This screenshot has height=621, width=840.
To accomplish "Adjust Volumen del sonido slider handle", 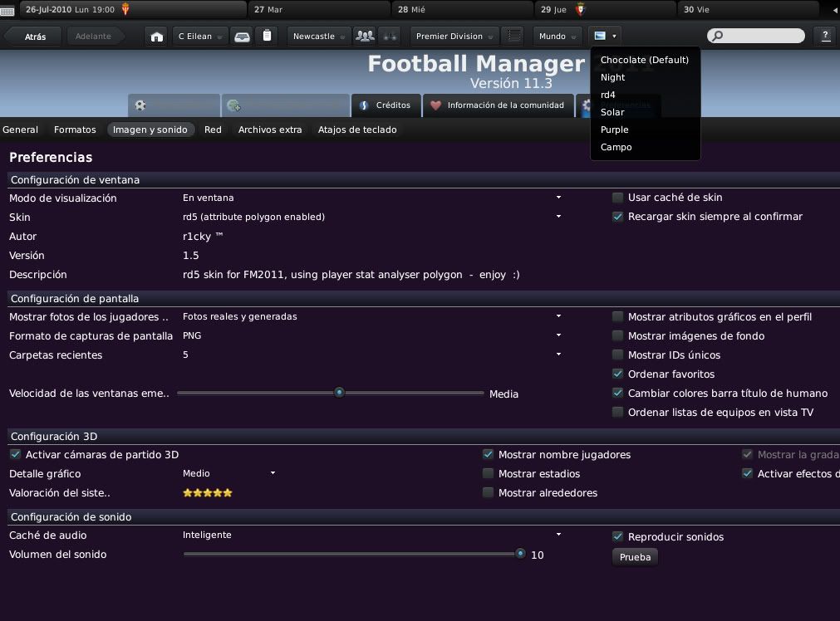I will (x=520, y=554).
